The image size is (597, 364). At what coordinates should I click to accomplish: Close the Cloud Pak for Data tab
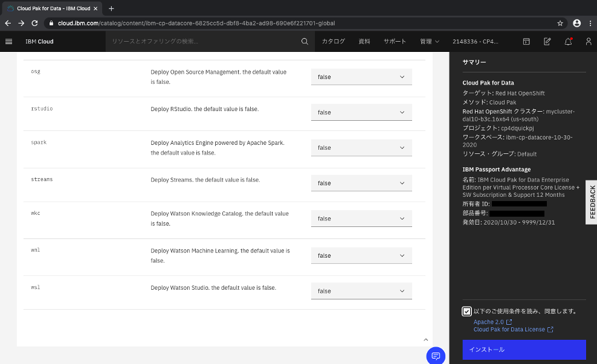point(95,8)
